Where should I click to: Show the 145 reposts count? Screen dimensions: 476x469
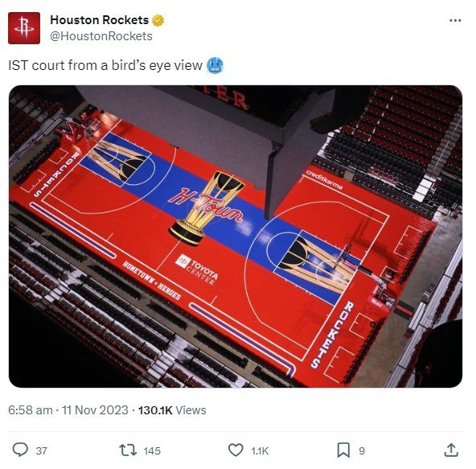pos(152,450)
